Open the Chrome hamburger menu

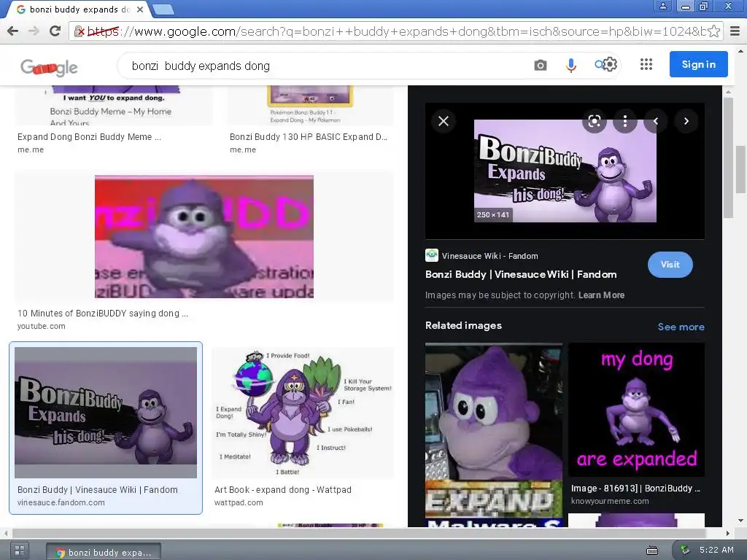735,31
